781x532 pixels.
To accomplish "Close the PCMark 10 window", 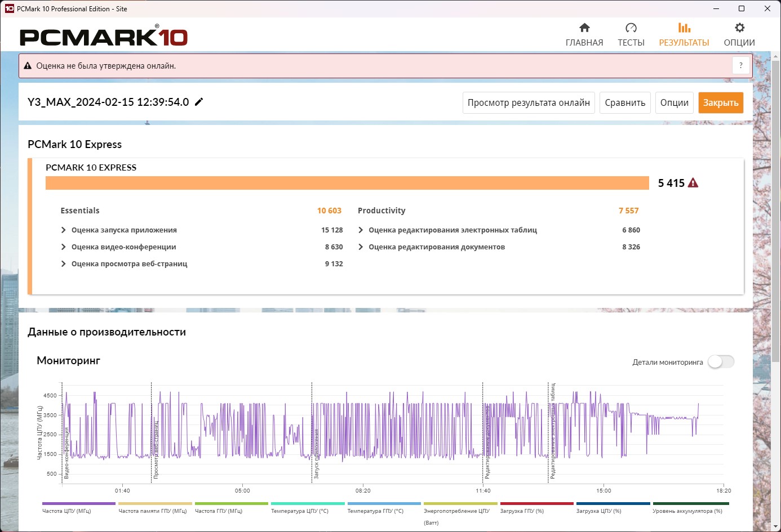I will pos(767,8).
